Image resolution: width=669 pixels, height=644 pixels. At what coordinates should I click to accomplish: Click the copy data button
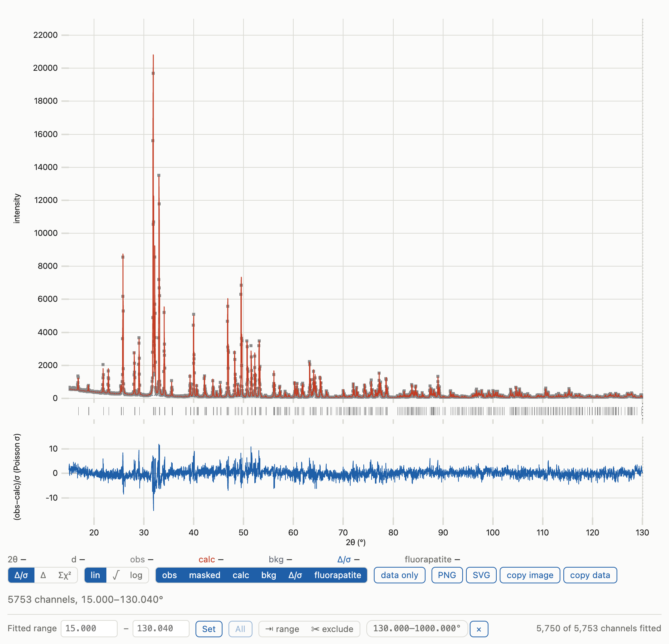[590, 575]
